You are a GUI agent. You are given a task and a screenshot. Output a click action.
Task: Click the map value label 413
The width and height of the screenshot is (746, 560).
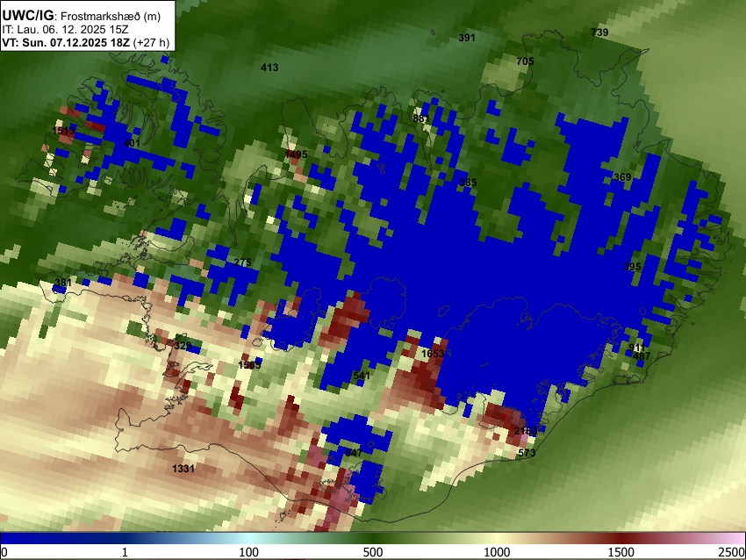coord(269,68)
